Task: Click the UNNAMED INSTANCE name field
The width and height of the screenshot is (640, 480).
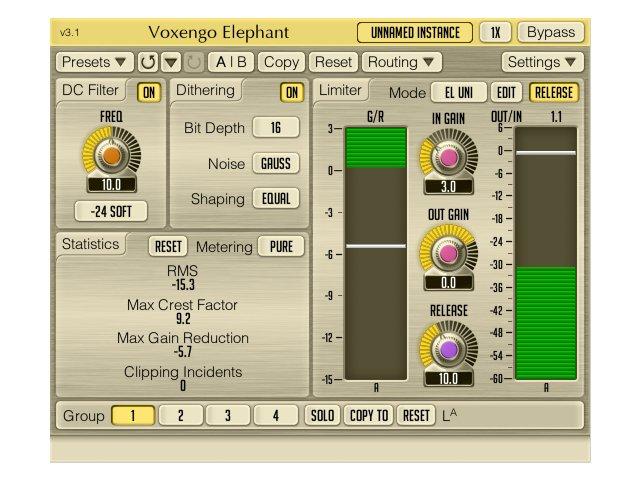Action: click(x=415, y=33)
